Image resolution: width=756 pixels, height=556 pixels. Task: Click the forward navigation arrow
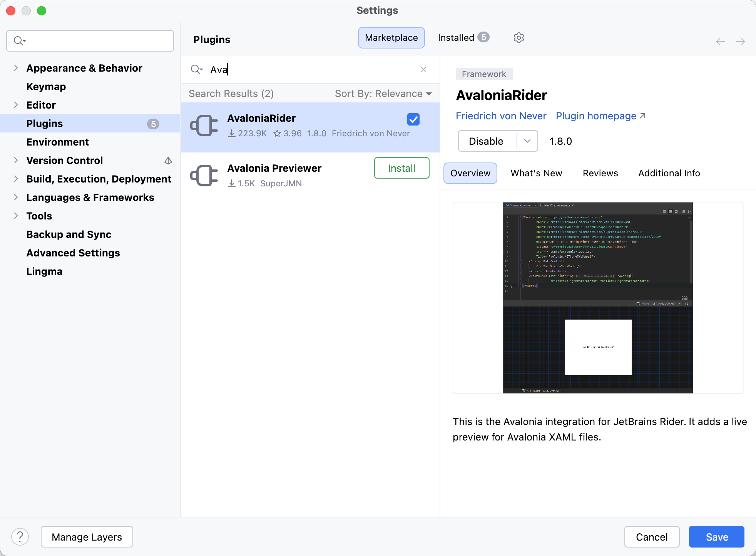(x=740, y=42)
